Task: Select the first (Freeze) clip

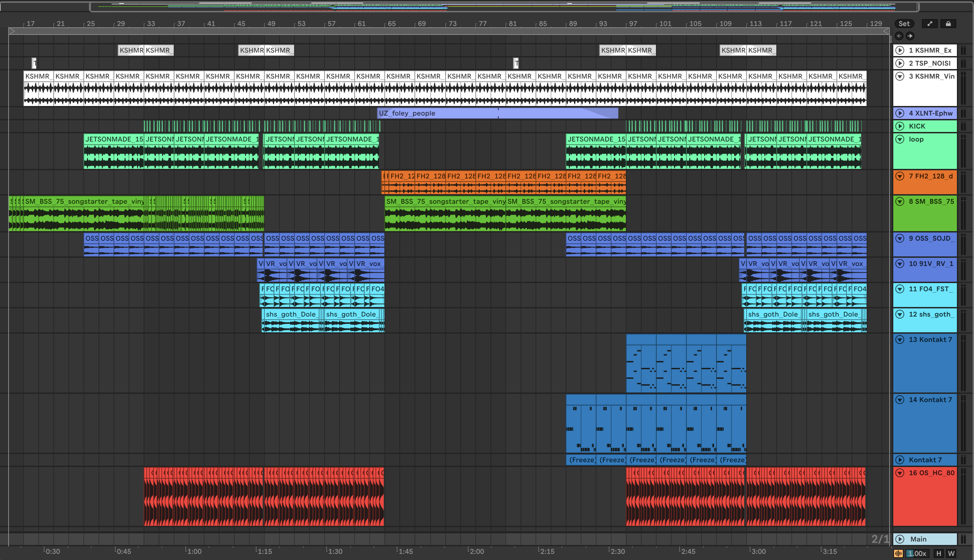Action: point(581,459)
